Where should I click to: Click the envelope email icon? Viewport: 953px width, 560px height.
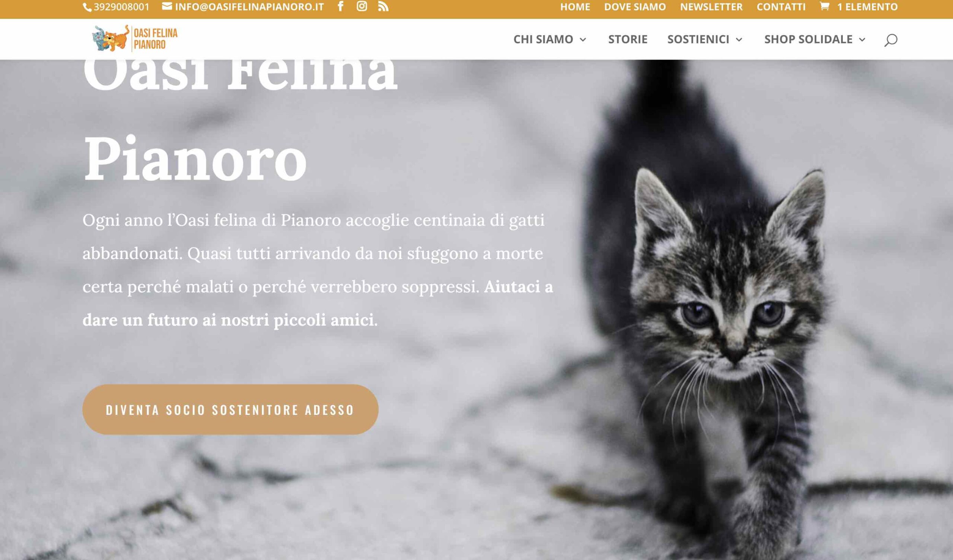pyautogui.click(x=167, y=6)
